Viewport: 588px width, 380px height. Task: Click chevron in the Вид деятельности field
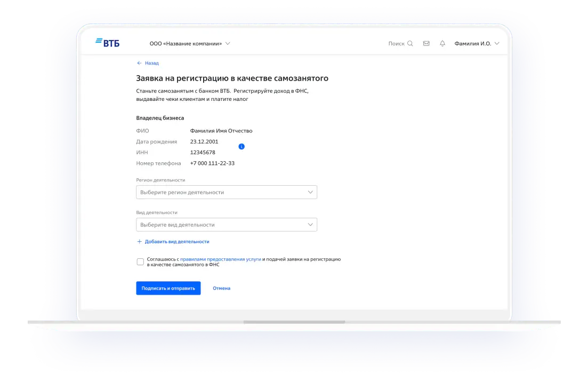tap(310, 225)
